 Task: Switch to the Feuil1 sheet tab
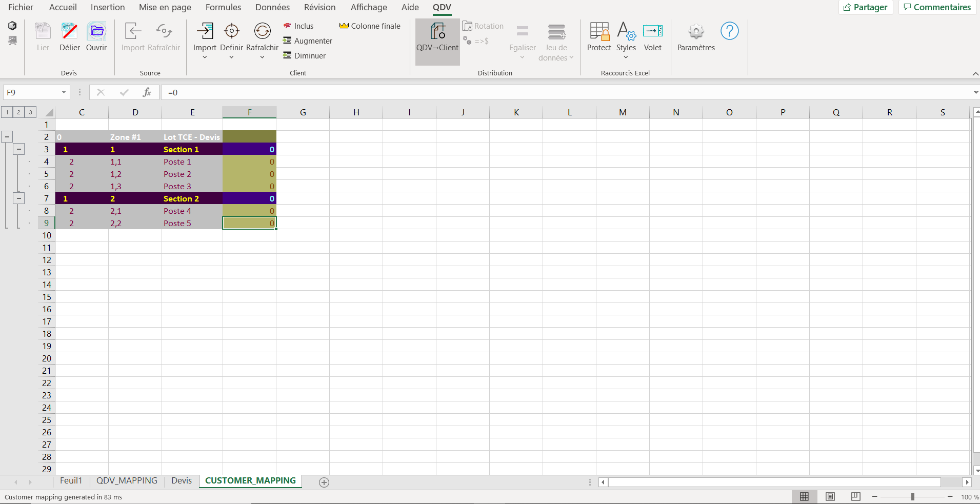coord(71,481)
